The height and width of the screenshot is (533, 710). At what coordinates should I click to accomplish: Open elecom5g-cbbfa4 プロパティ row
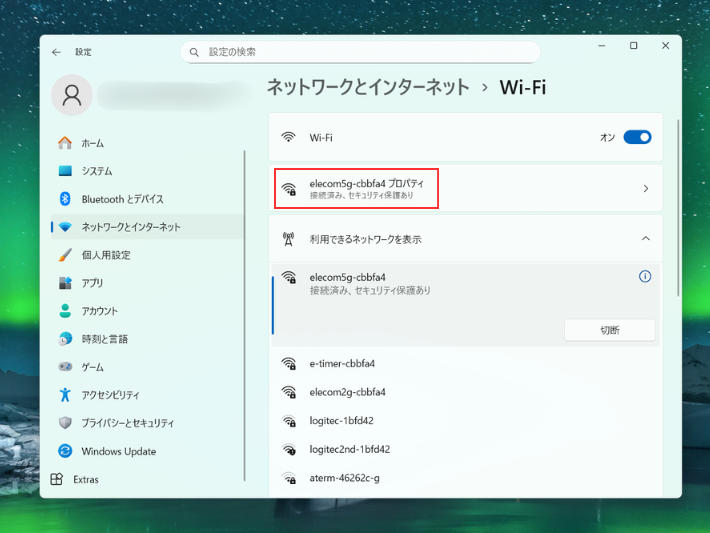465,188
